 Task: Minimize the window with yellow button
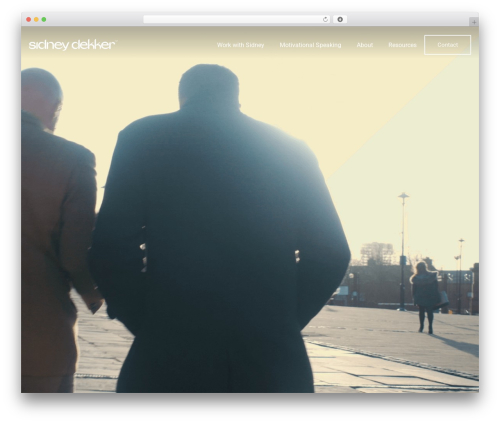coord(36,19)
